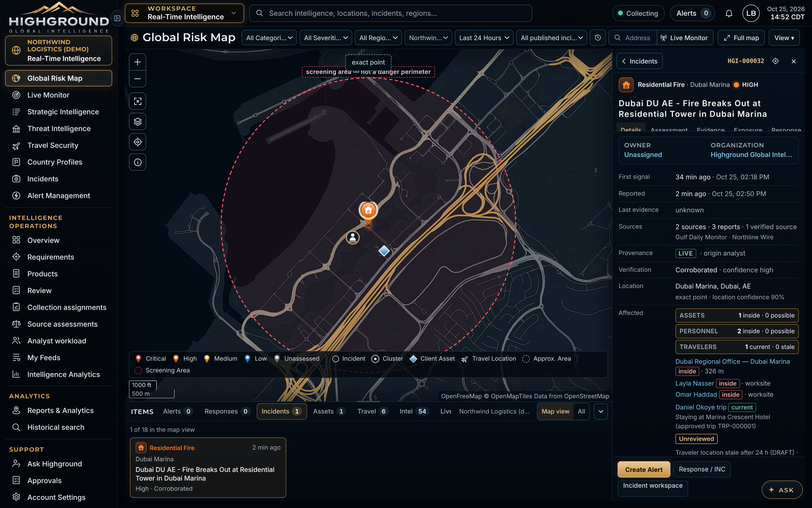This screenshot has width=812, height=508.
Task: Close the incident details panel
Action: click(793, 61)
